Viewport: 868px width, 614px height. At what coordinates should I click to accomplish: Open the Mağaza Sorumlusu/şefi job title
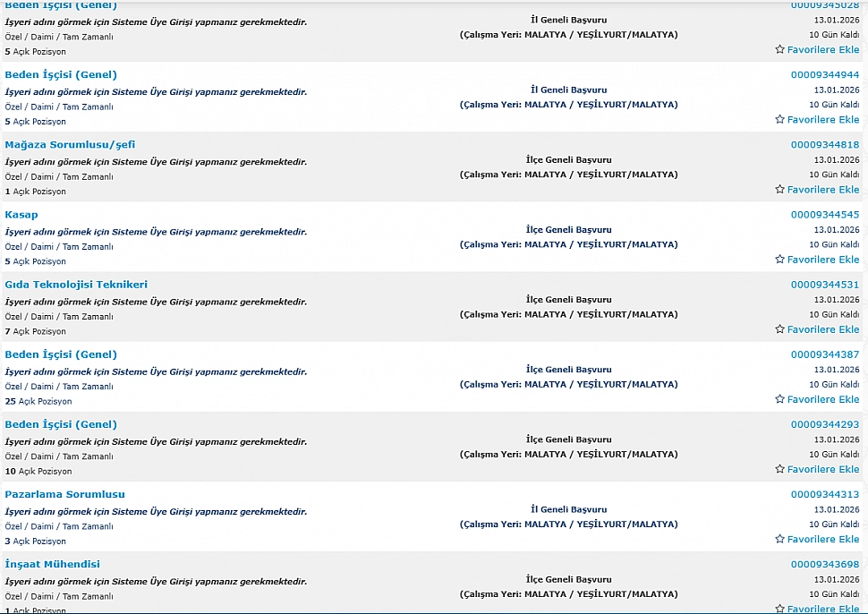pos(70,145)
